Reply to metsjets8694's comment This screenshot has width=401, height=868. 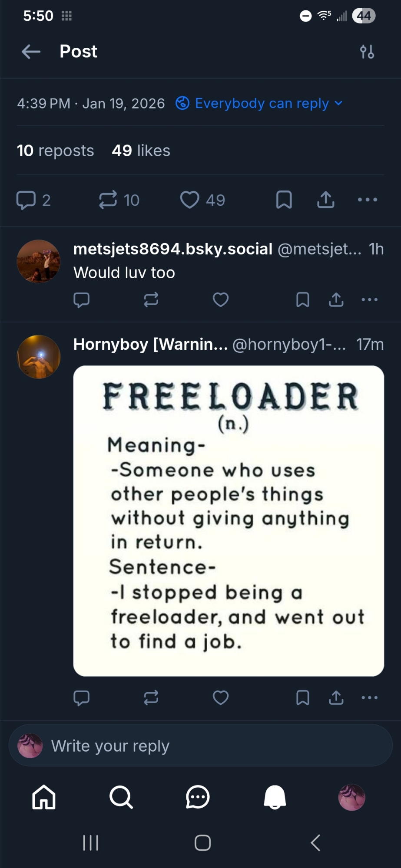82,300
